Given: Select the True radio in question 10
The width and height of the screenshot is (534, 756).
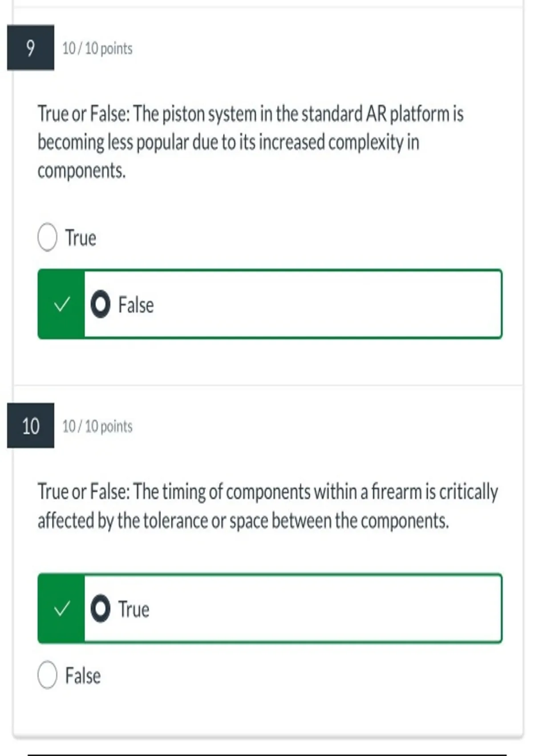Looking at the screenshot, I should coord(100,608).
